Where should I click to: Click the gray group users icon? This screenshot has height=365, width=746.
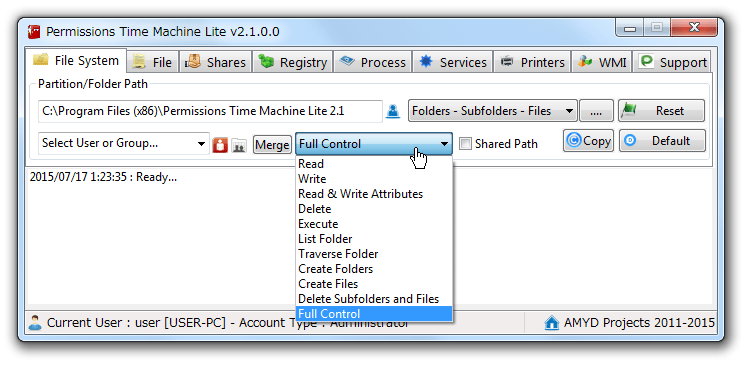(239, 145)
